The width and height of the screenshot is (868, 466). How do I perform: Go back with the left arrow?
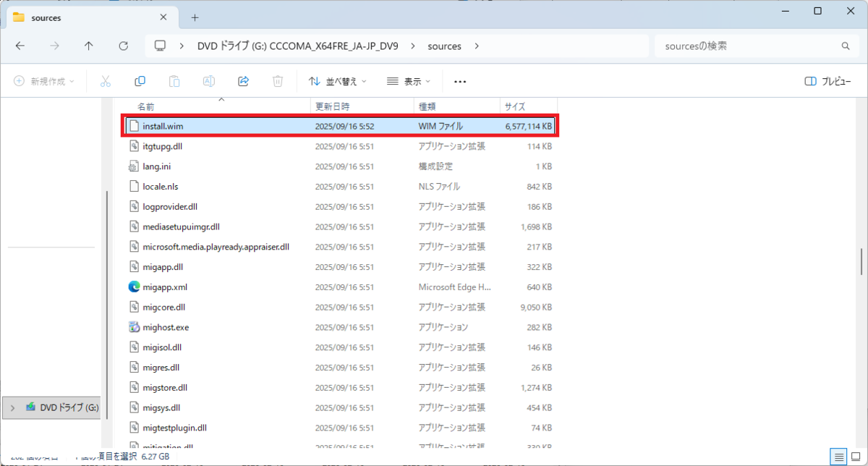click(20, 46)
